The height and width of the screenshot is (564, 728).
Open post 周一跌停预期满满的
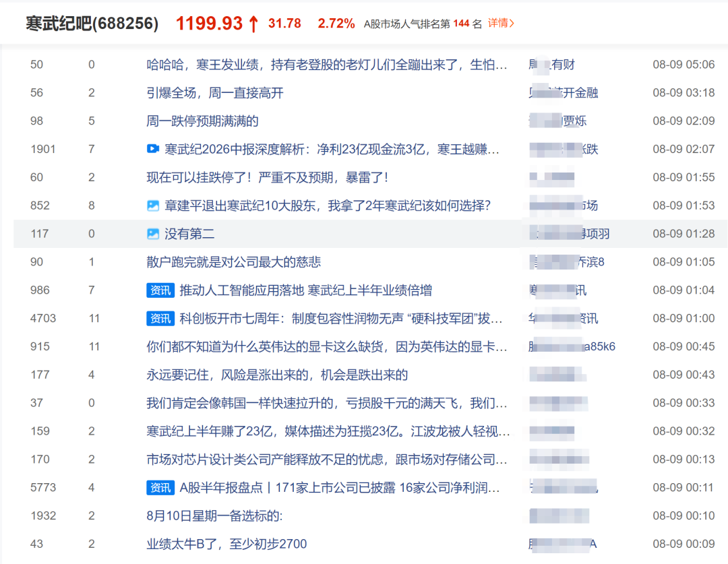click(202, 121)
